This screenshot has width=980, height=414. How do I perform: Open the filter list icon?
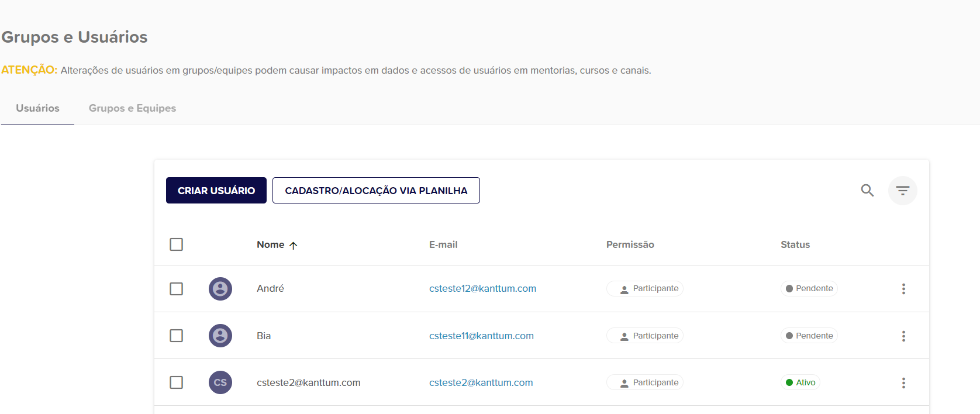tap(902, 191)
